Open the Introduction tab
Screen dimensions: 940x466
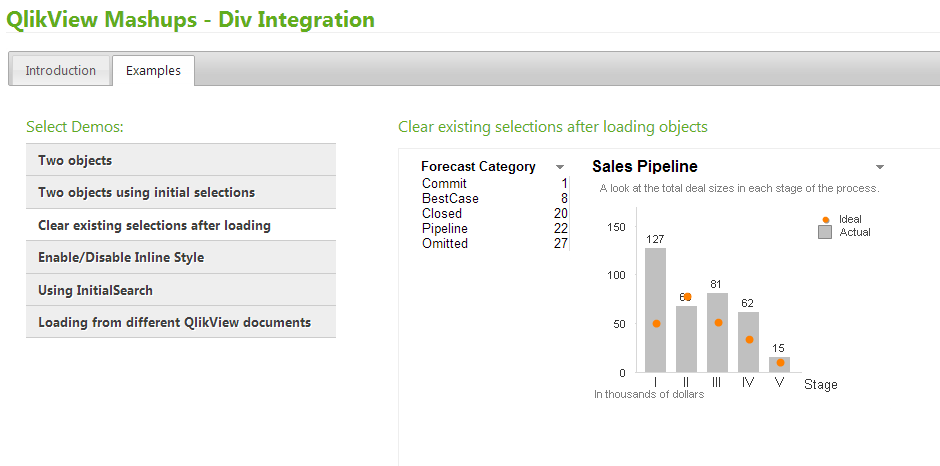click(60, 71)
